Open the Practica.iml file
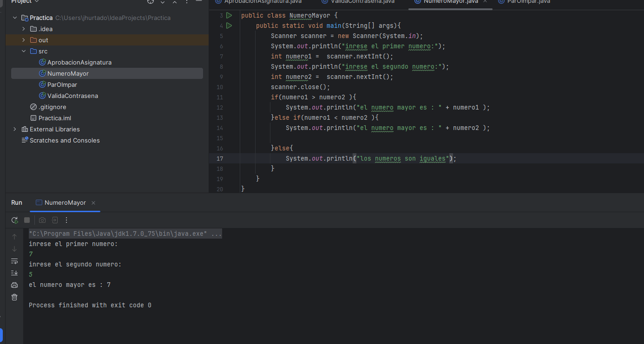 click(55, 118)
